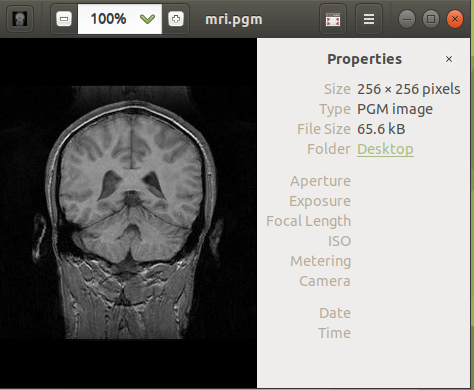Click the Focal Length label
474x390 pixels.
click(x=308, y=221)
